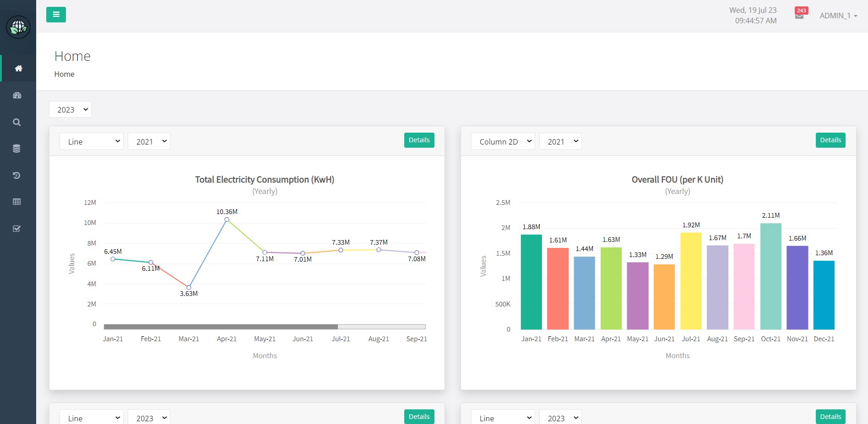Click the Sep-21 pink bar 1.7M

point(744,286)
